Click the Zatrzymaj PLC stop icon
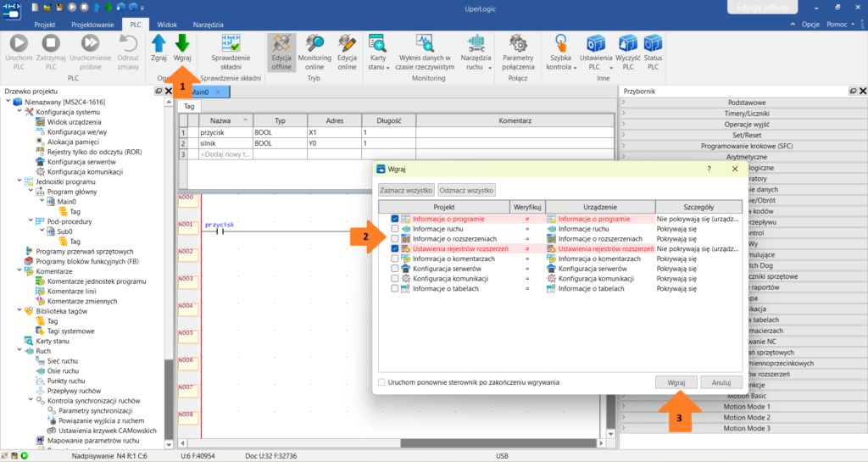The image size is (868, 462). click(x=51, y=43)
